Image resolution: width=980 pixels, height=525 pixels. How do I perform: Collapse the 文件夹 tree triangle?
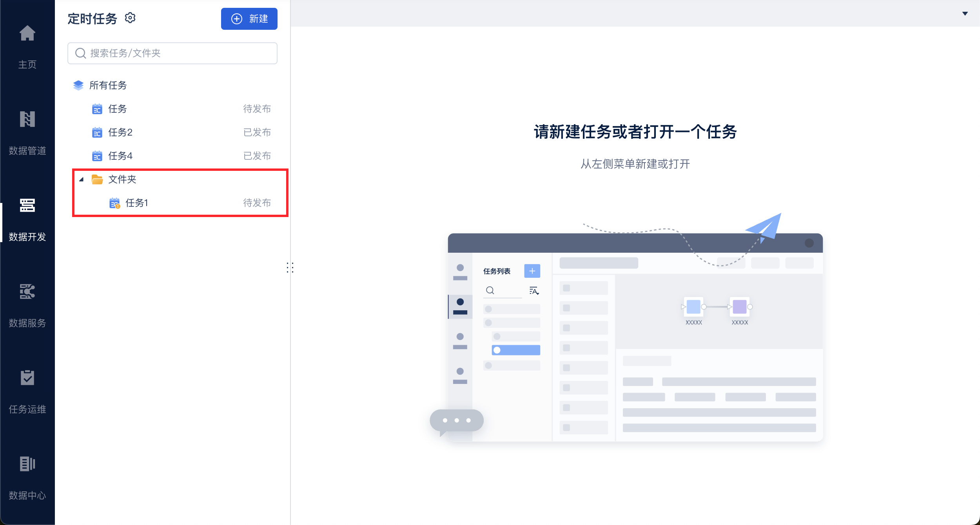[x=82, y=179]
